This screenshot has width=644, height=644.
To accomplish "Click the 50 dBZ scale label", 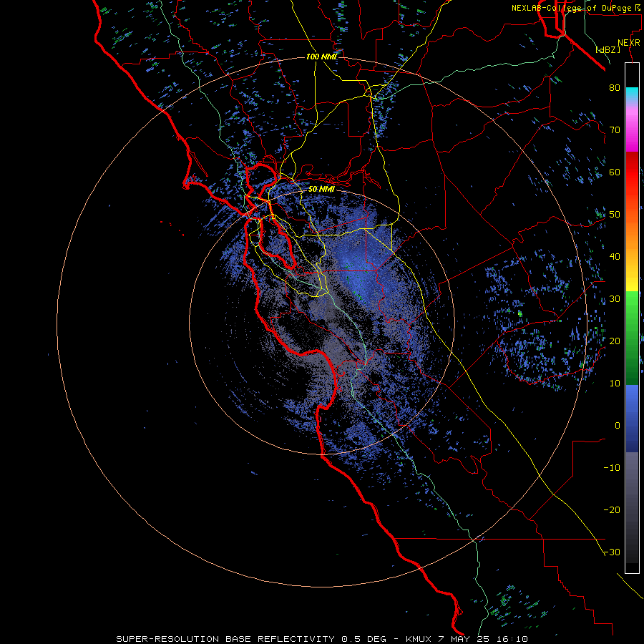I will [x=615, y=215].
